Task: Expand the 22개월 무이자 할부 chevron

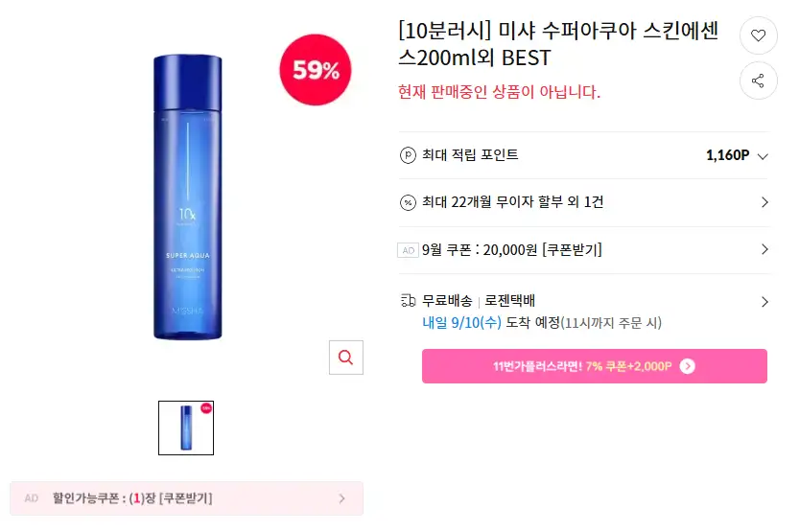Action: (764, 202)
